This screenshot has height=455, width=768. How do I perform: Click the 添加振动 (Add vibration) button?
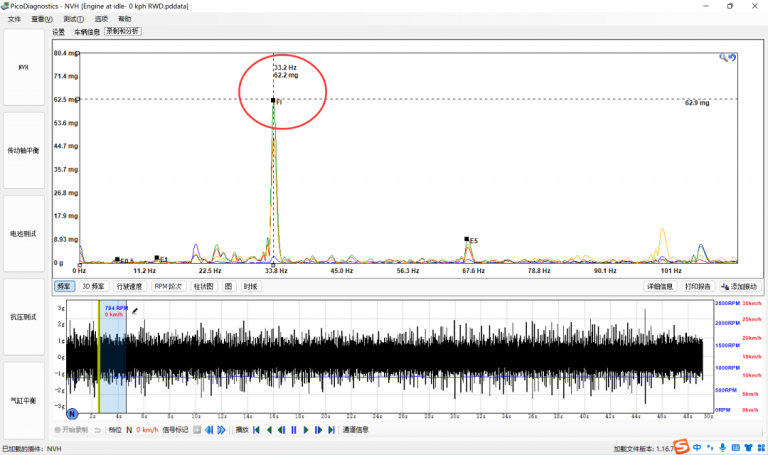739,287
